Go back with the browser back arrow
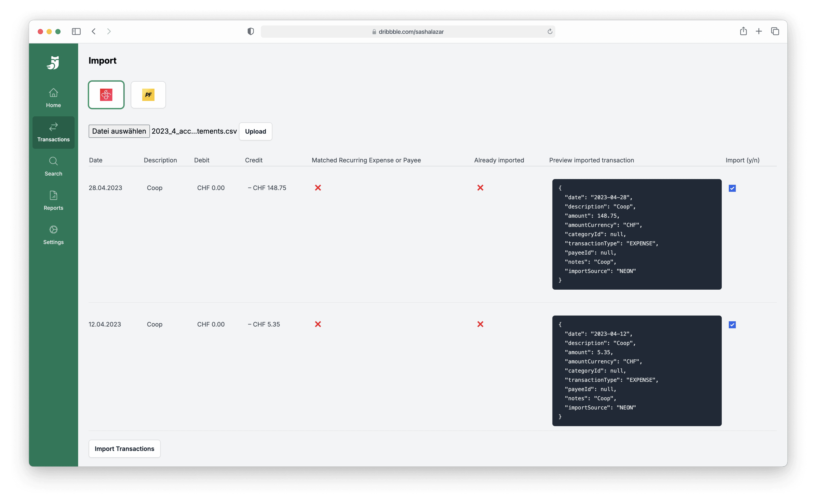The width and height of the screenshot is (816, 504). (94, 31)
